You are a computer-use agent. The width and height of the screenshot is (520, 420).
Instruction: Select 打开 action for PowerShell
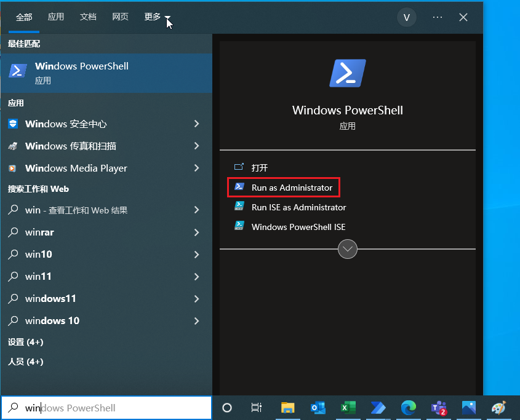(260, 168)
